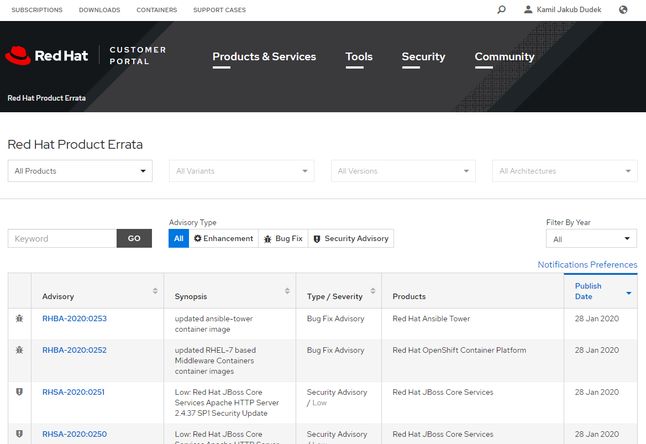Image resolution: width=646 pixels, height=444 pixels.
Task: Sort by Synopsis column arrows
Action: (287, 291)
